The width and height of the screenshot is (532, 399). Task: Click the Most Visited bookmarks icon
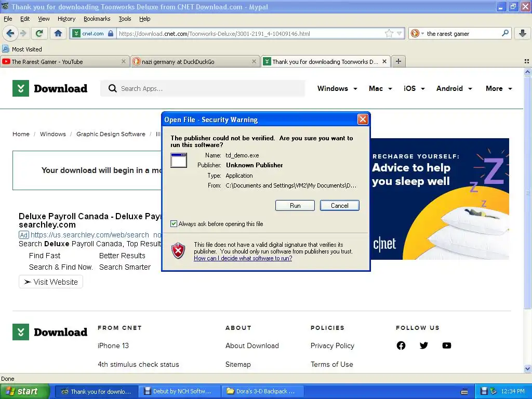pyautogui.click(x=5, y=49)
